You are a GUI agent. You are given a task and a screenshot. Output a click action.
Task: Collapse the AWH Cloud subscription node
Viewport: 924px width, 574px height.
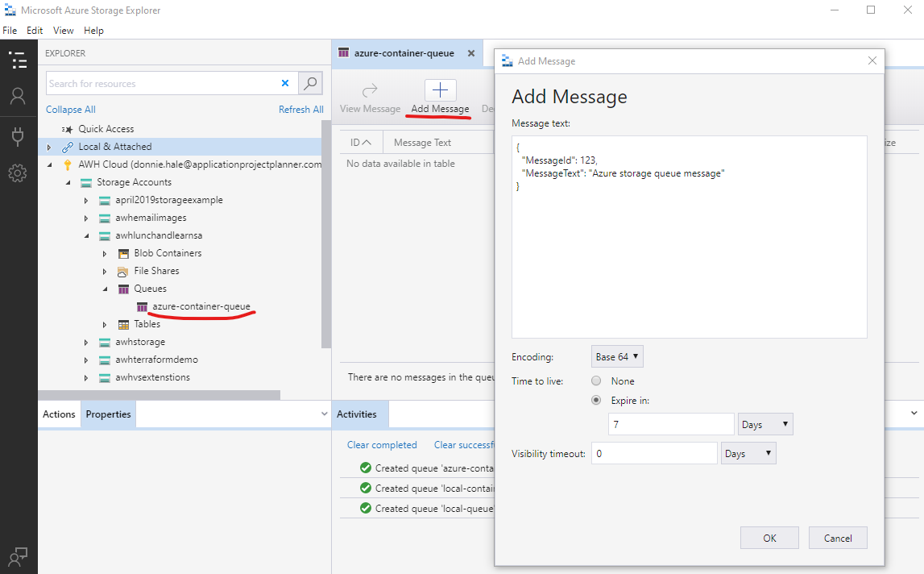[49, 164]
